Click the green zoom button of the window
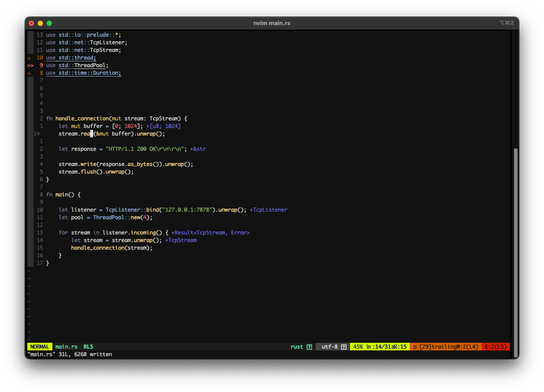 click(49, 23)
